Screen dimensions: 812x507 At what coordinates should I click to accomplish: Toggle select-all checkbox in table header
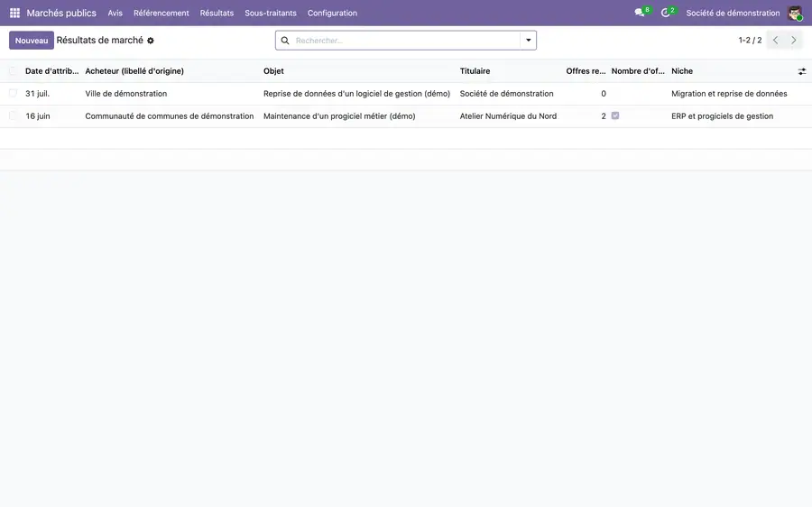click(13, 71)
